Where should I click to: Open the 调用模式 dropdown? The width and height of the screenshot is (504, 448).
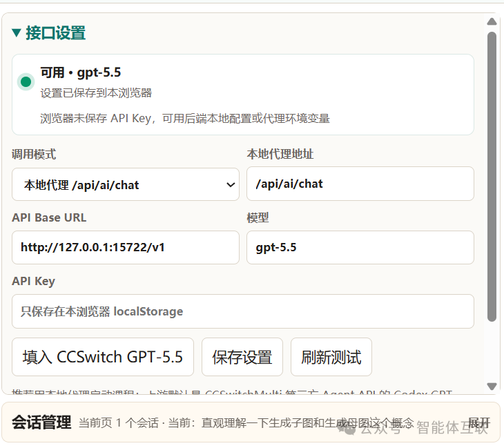tap(126, 184)
